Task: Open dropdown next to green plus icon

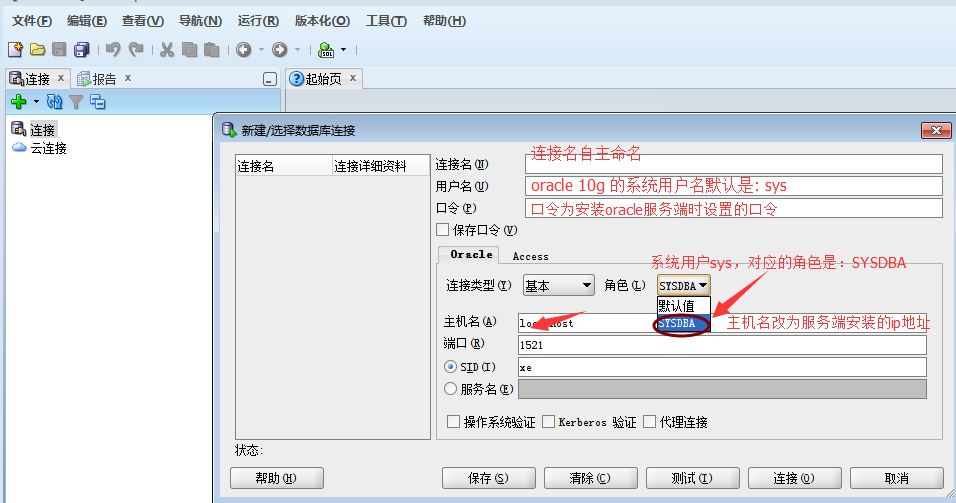Action: pyautogui.click(x=36, y=102)
